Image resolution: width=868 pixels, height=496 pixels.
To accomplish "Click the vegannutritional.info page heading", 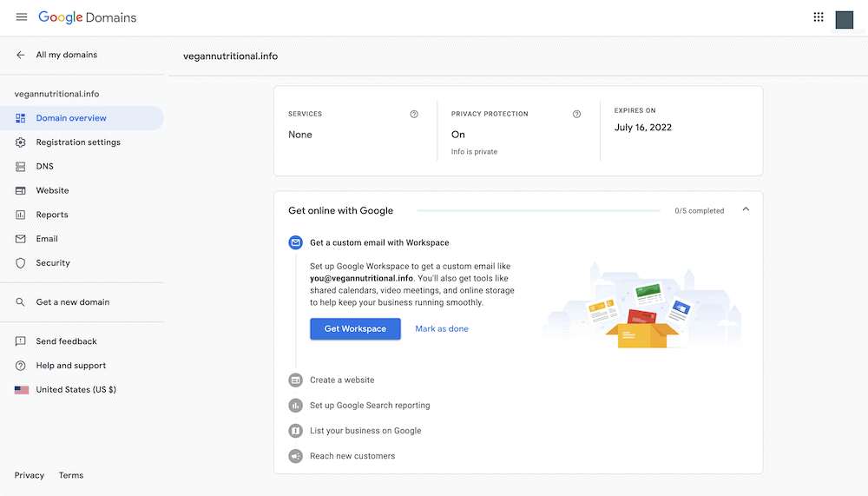I will (x=230, y=56).
